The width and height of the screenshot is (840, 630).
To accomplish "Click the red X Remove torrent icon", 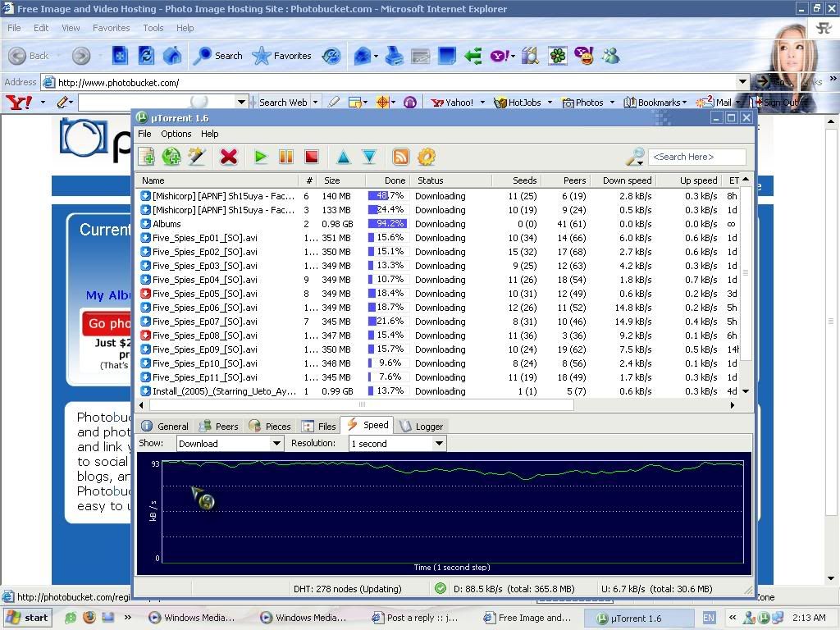I will point(229,157).
